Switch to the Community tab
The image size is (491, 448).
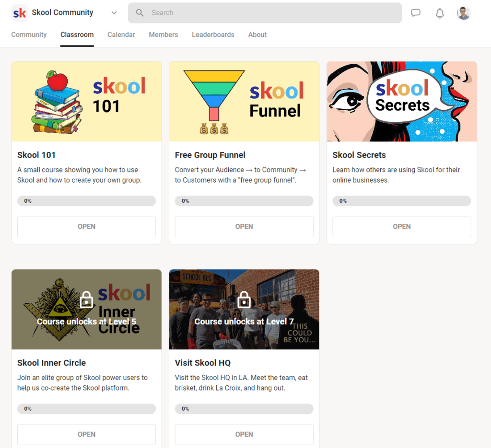(29, 34)
